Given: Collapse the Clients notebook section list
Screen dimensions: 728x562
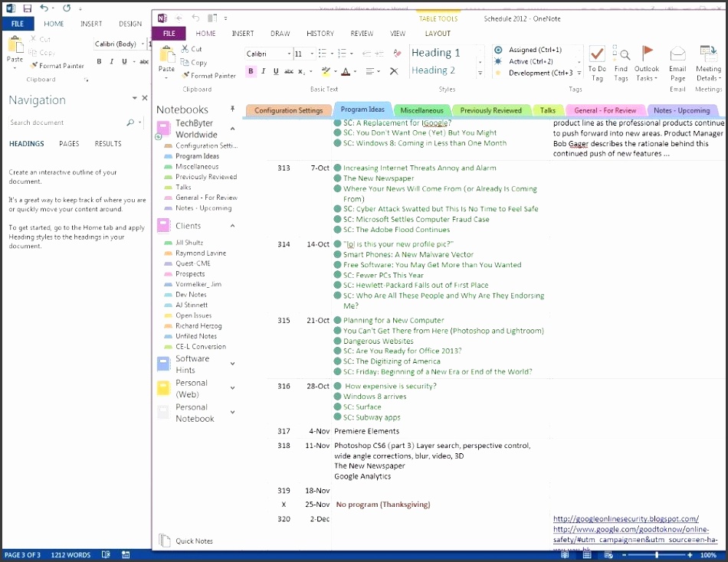Looking at the screenshot, I should (x=232, y=226).
